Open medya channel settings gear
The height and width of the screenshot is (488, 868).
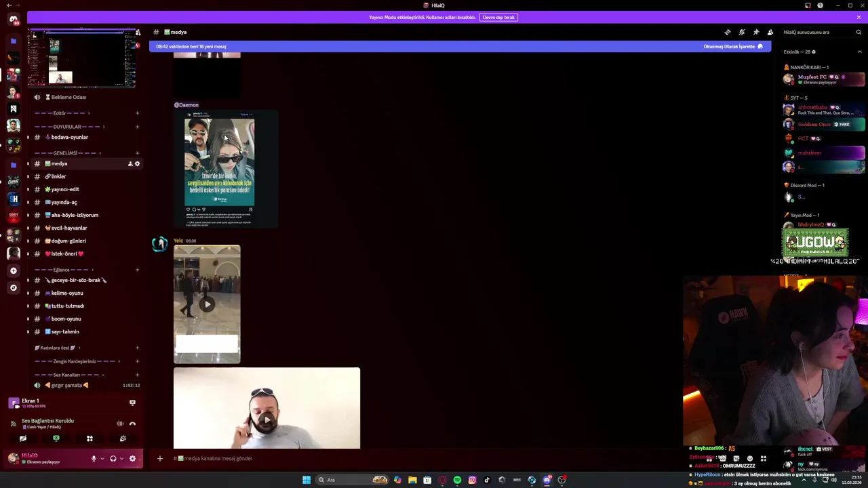pyautogui.click(x=137, y=163)
